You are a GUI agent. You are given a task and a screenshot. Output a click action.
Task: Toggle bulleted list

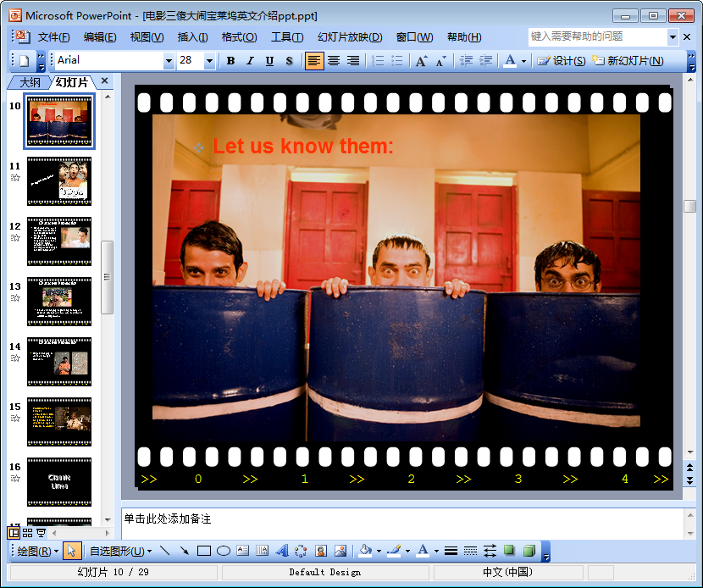(397, 60)
